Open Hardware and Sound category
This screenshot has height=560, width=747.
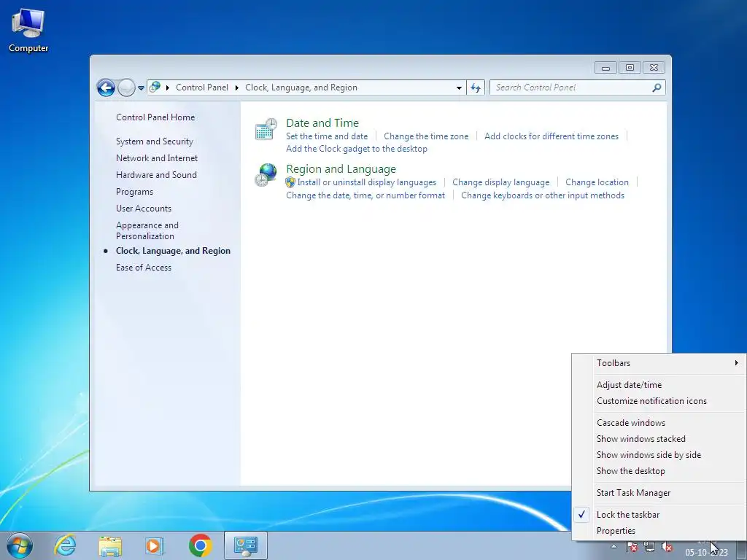(156, 175)
